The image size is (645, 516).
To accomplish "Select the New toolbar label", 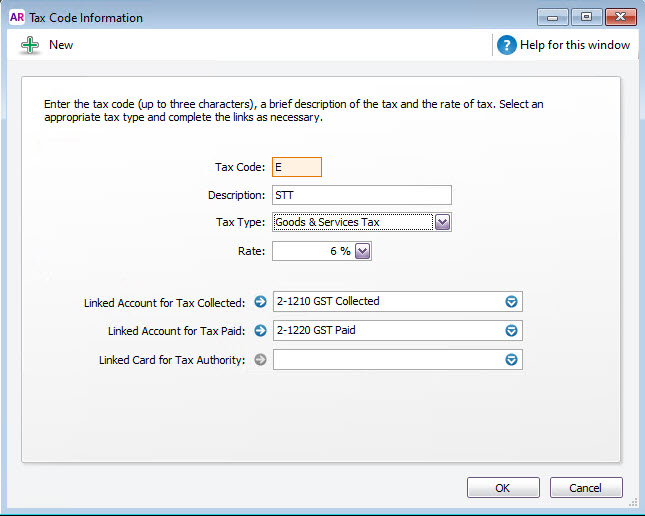I will coord(61,45).
